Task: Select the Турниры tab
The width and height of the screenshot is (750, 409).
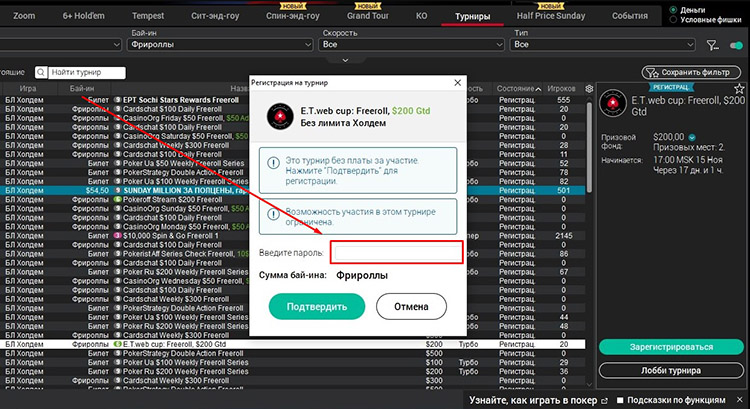Action: tap(473, 16)
